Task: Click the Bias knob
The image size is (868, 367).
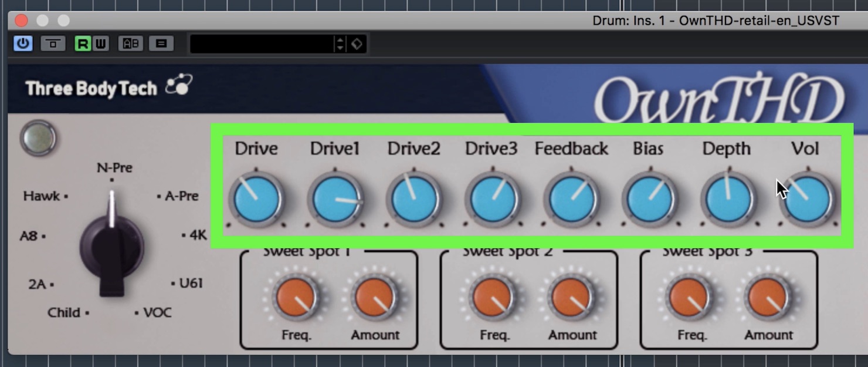Action: click(650, 200)
